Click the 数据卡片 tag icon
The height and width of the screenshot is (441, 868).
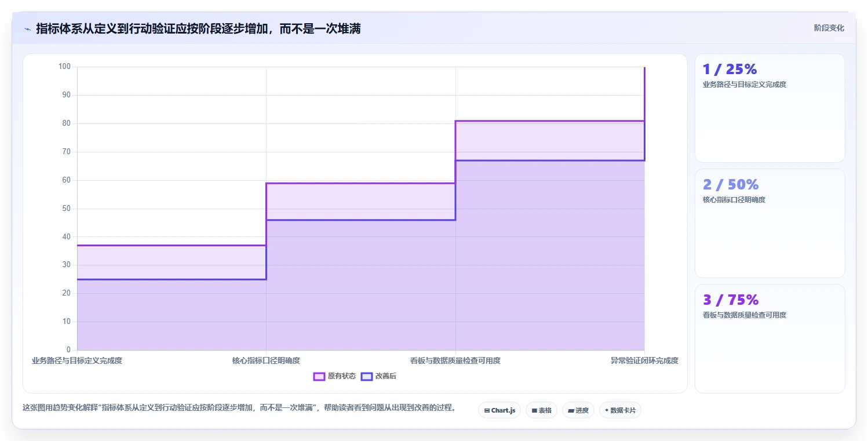(x=607, y=410)
